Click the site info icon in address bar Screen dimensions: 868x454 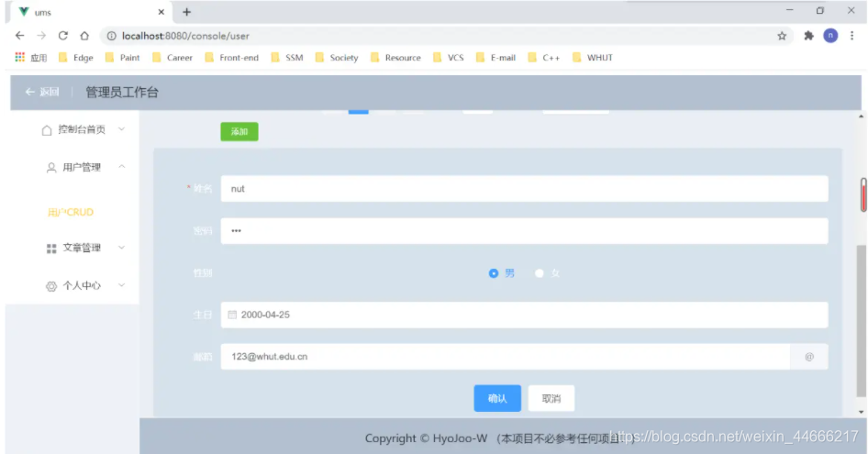click(x=111, y=36)
